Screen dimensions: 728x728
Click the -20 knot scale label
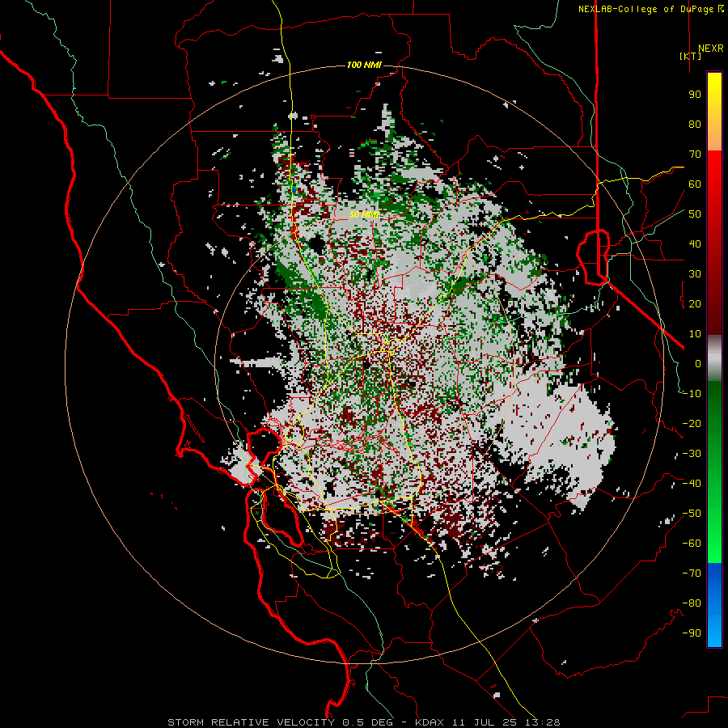coord(692,424)
